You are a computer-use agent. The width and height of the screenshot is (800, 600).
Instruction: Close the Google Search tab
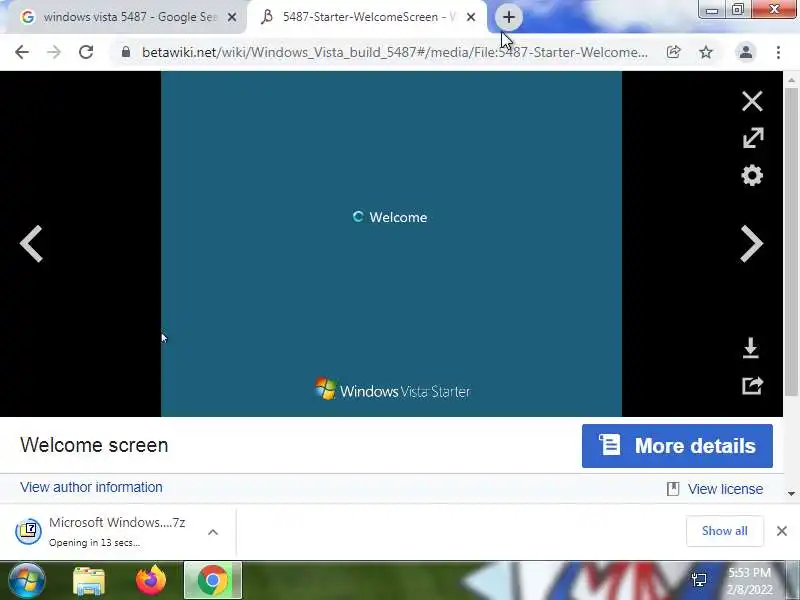click(x=232, y=17)
